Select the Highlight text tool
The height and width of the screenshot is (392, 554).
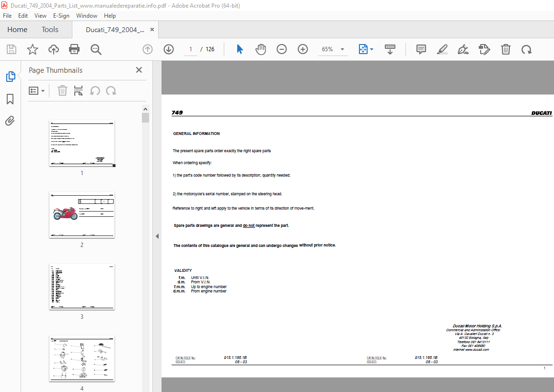(442, 49)
